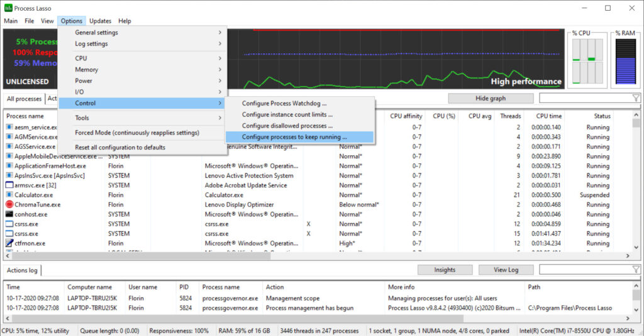Sort by the CPU time column

pos(548,116)
